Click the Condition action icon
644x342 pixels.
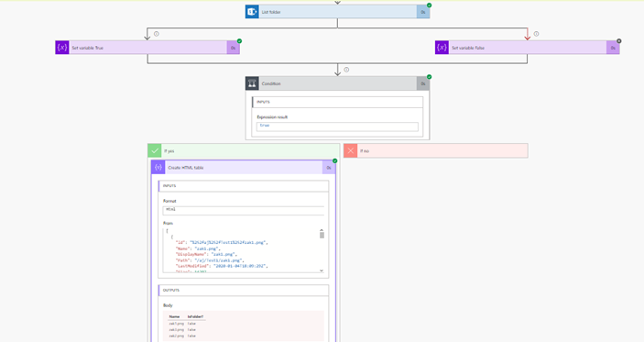coord(252,83)
